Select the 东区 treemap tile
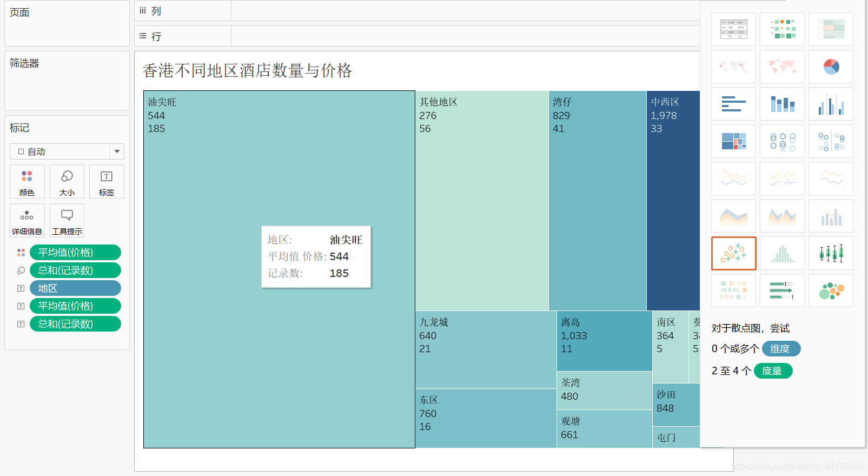 [486, 418]
